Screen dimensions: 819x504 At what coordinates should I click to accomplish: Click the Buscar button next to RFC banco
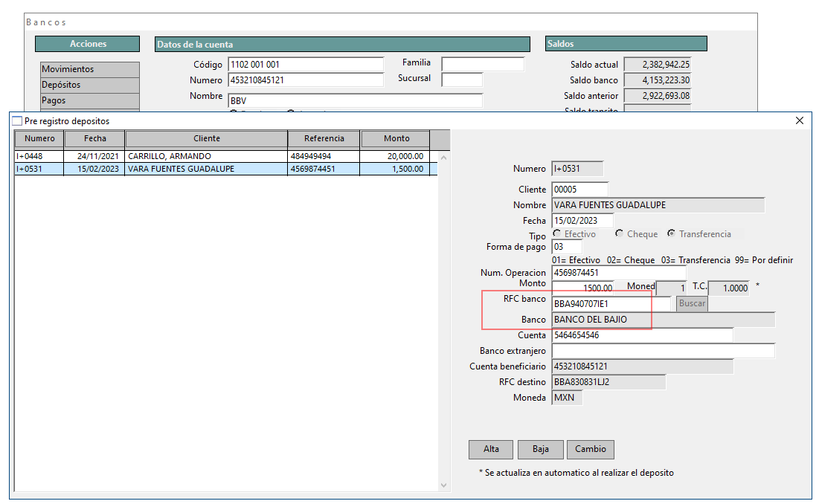tap(692, 303)
